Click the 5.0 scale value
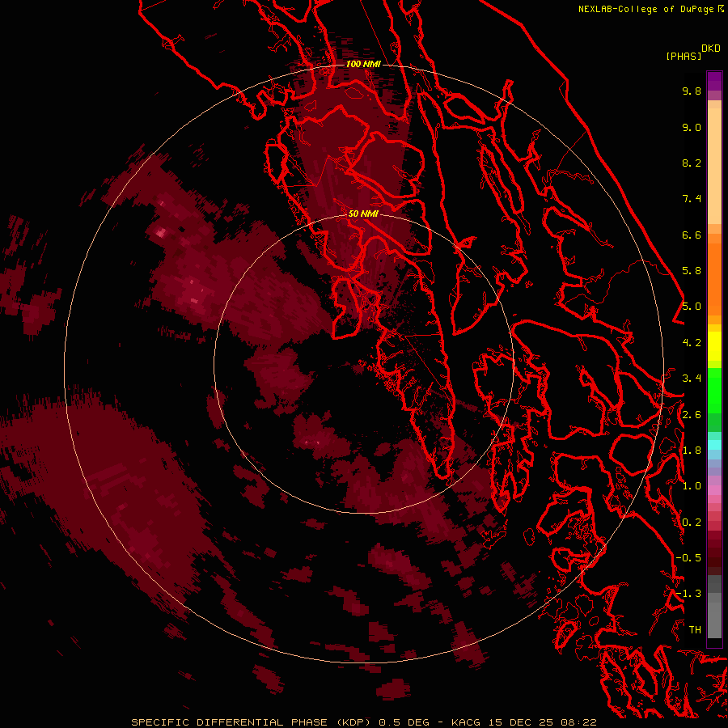This screenshot has height=728, width=728. pos(692,307)
